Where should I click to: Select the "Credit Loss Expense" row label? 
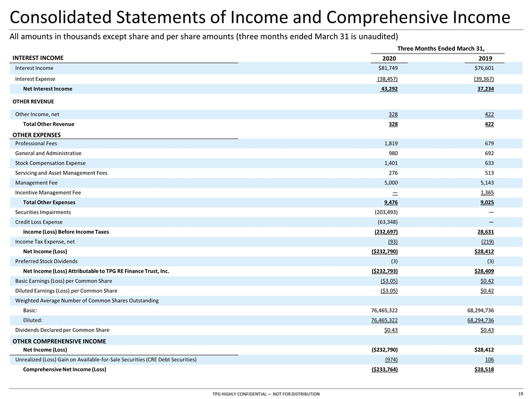(x=39, y=222)
